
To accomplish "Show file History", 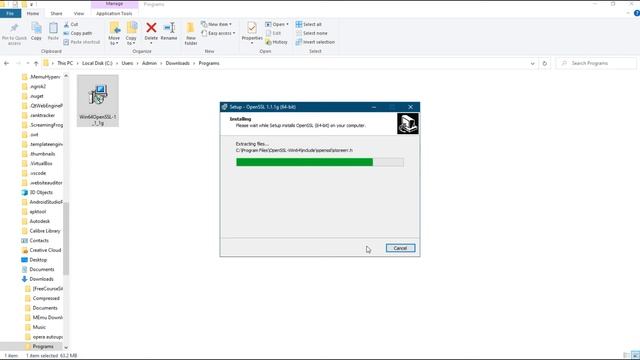I will coord(276,42).
